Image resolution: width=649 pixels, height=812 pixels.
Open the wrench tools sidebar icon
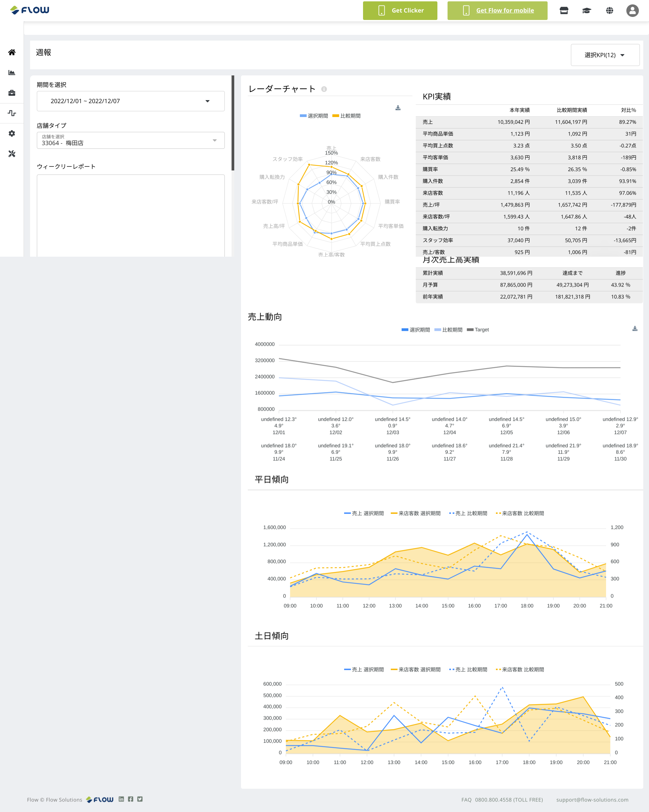[12, 154]
